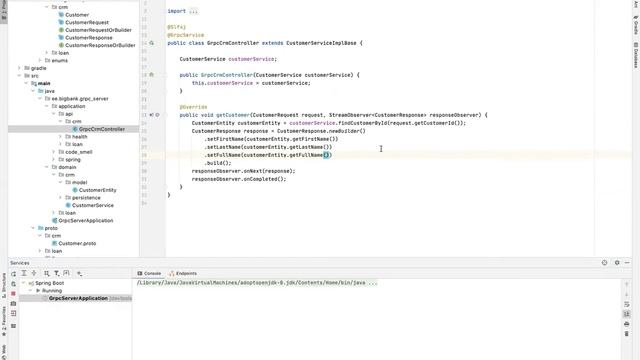The image size is (640, 360).
Task: Click the @GrpcService annotation
Action: [186, 35]
